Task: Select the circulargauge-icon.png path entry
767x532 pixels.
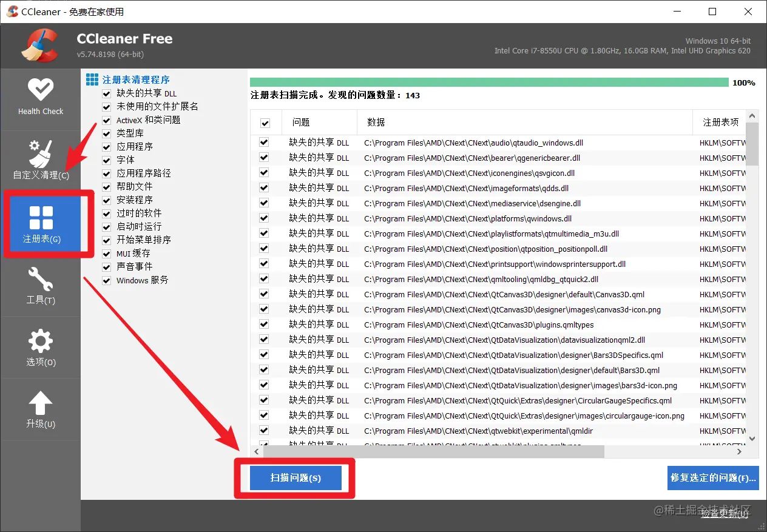Action: coord(524,416)
